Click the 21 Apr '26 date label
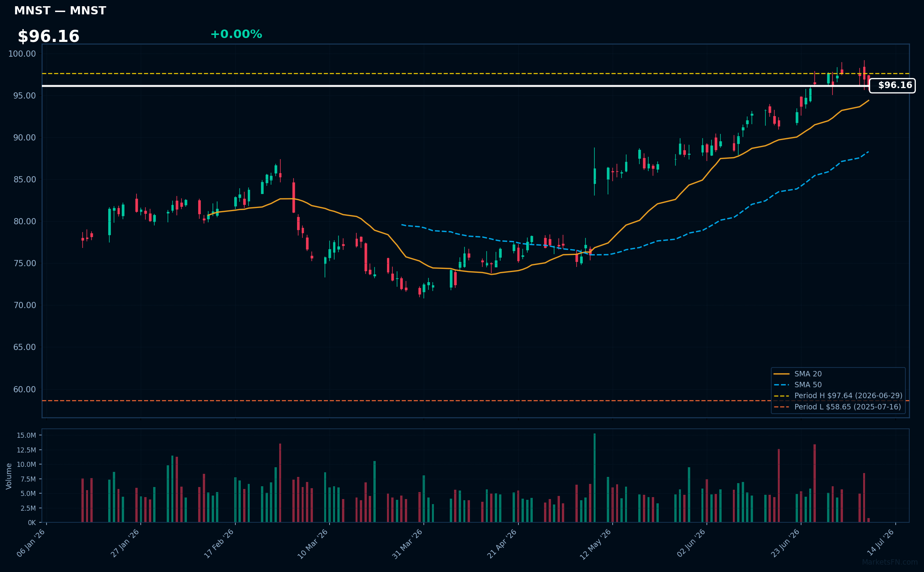This screenshot has width=924, height=572. point(502,543)
